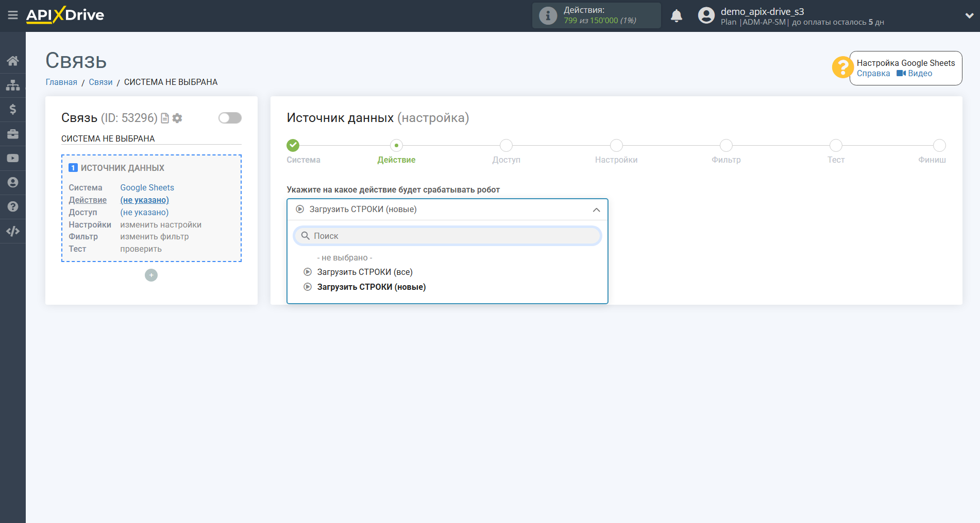Click the connection settings gear icon
980x523 pixels.
177,118
